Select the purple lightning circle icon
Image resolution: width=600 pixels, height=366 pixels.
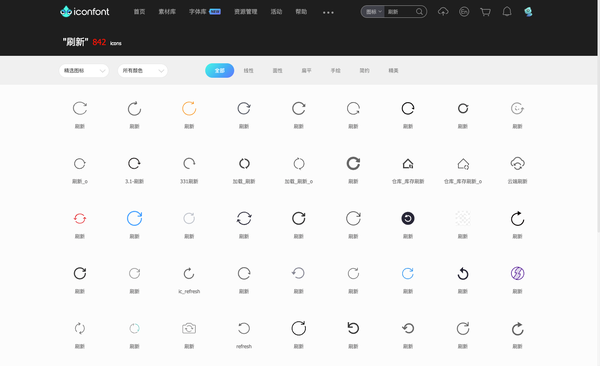coord(517,273)
